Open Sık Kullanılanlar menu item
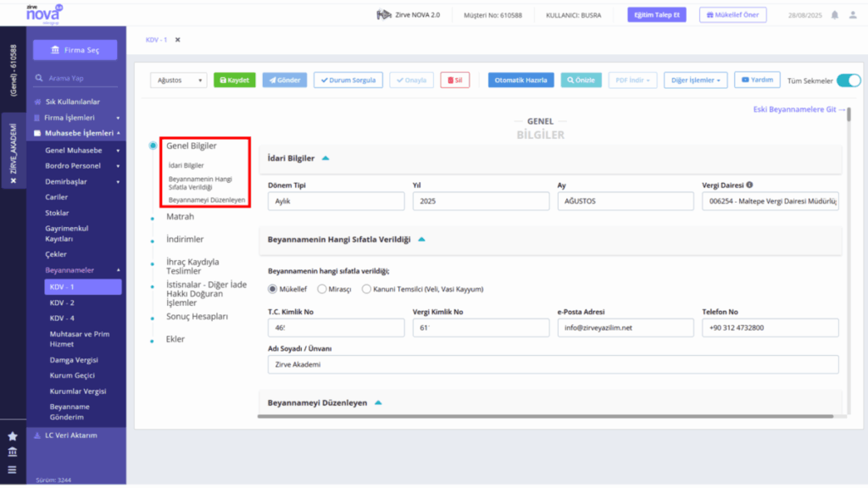 73,102
